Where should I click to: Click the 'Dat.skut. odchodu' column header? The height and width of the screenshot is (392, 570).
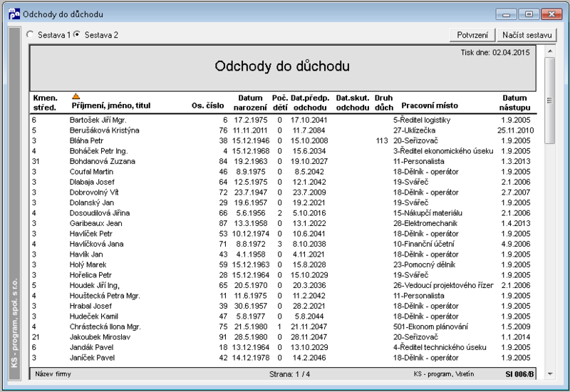coord(352,103)
